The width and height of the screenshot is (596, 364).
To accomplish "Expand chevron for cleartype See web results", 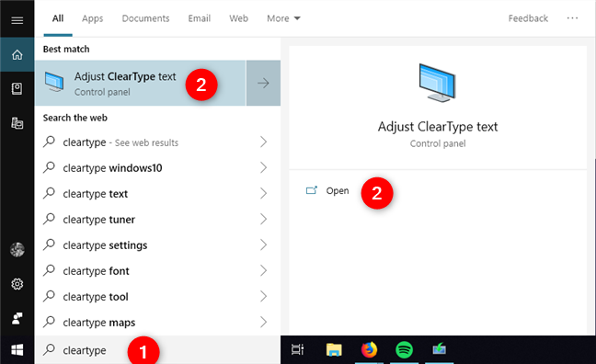I will [x=263, y=142].
